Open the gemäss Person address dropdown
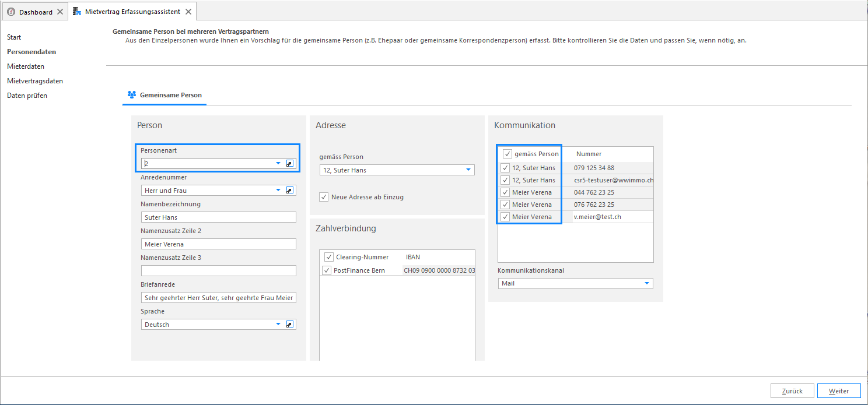The height and width of the screenshot is (405, 868). (x=468, y=170)
